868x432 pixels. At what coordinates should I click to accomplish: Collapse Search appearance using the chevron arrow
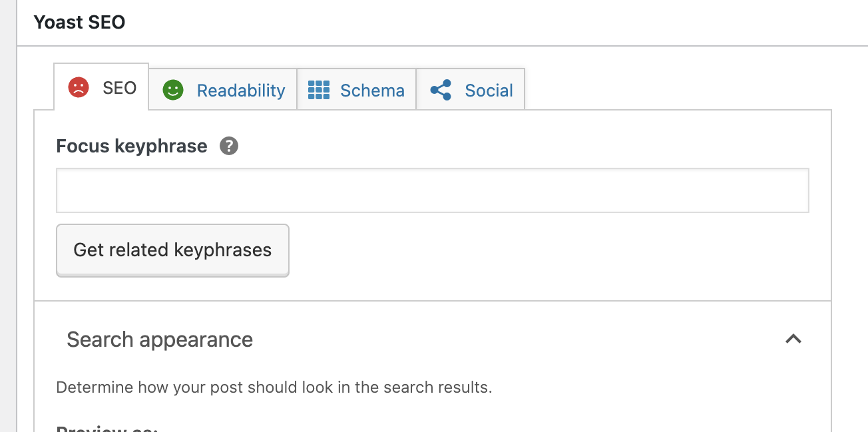click(x=793, y=339)
